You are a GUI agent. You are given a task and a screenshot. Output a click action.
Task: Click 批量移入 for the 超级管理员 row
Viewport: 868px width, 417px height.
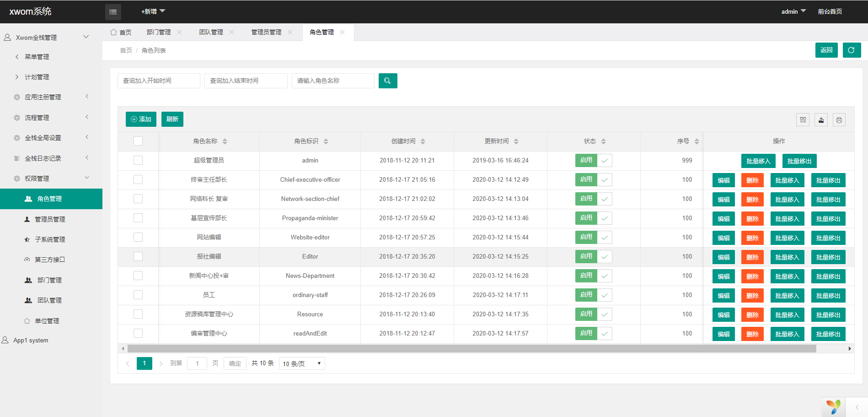758,161
